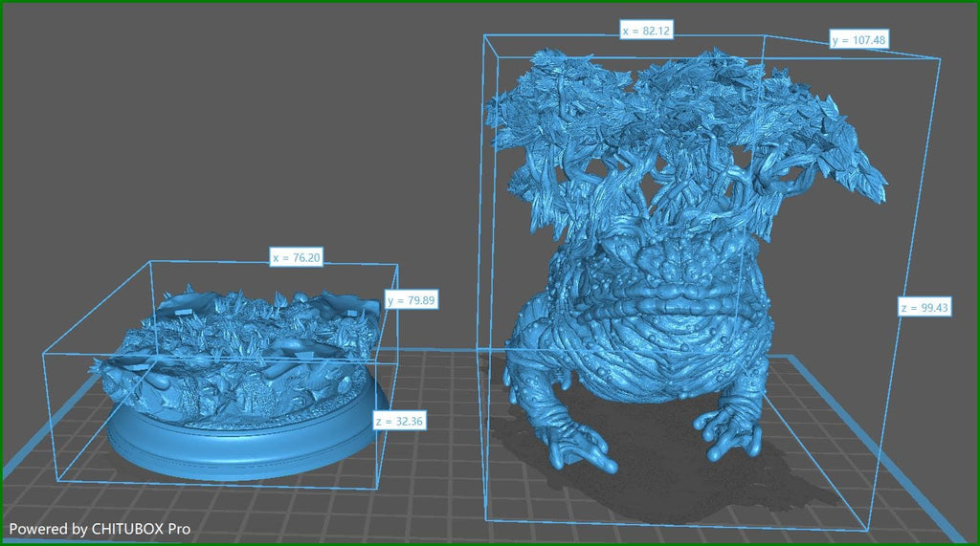Viewport: 980px width, 546px height.
Task: Click the x = 82.12 dimension label
Action: coord(647,32)
